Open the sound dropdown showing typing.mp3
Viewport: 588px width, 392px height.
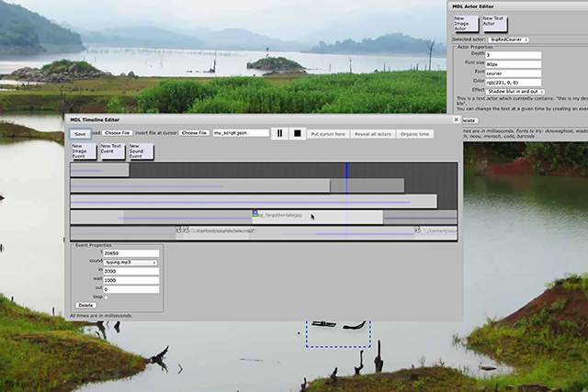(x=130, y=263)
